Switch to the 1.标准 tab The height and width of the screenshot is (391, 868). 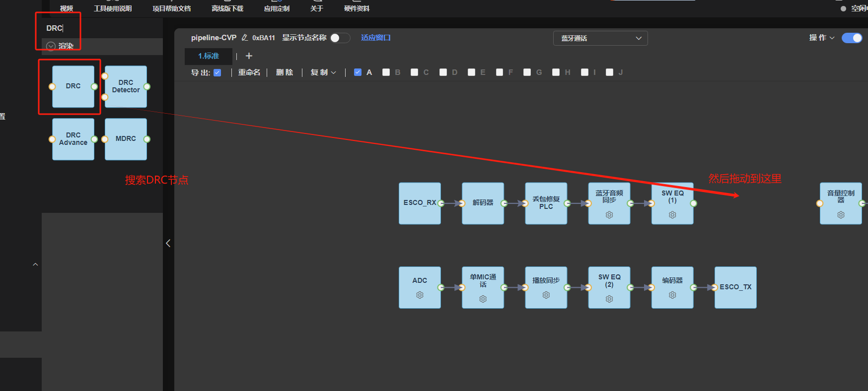(209, 56)
